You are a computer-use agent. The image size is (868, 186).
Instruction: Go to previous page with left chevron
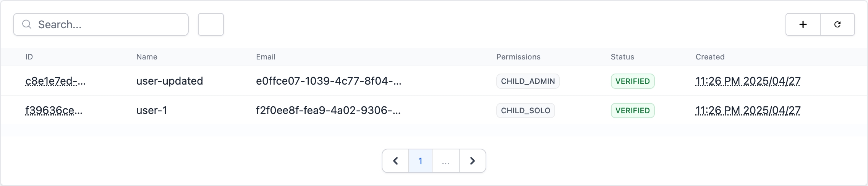click(x=396, y=161)
